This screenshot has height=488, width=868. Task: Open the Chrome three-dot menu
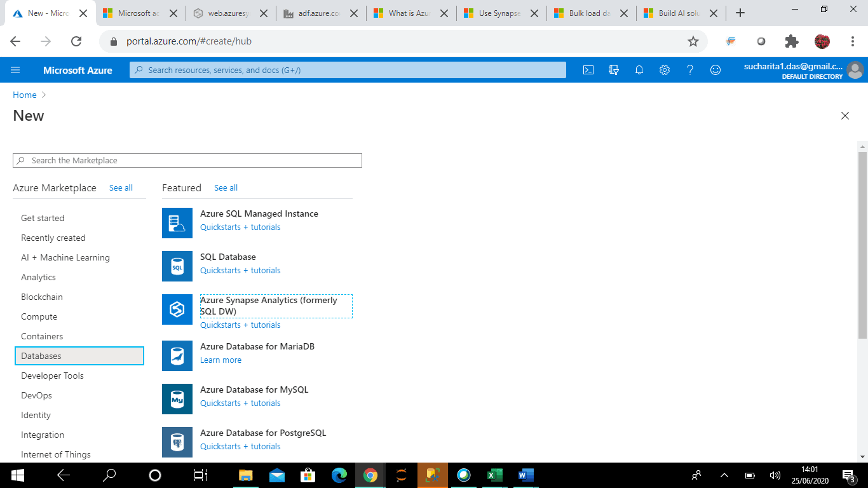[x=853, y=41]
